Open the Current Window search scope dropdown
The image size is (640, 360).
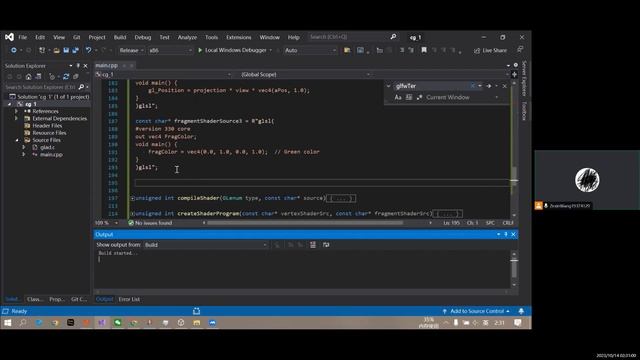[496, 98]
